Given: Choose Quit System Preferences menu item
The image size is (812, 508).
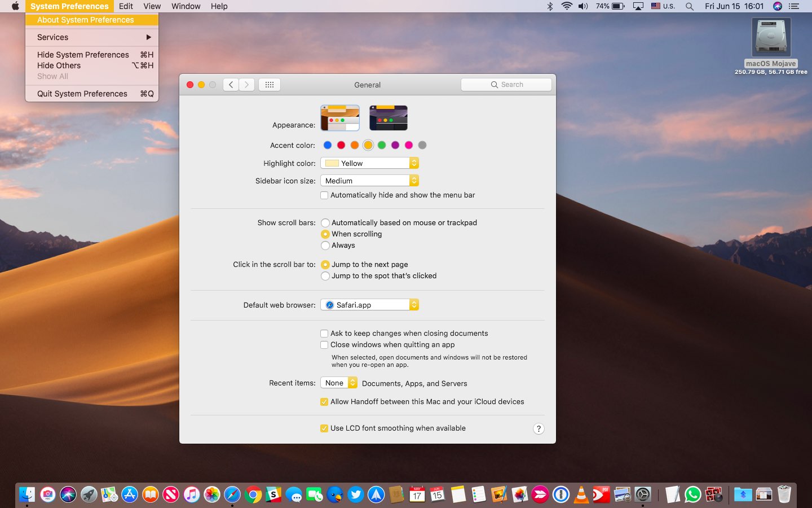Looking at the screenshot, I should click(x=82, y=94).
